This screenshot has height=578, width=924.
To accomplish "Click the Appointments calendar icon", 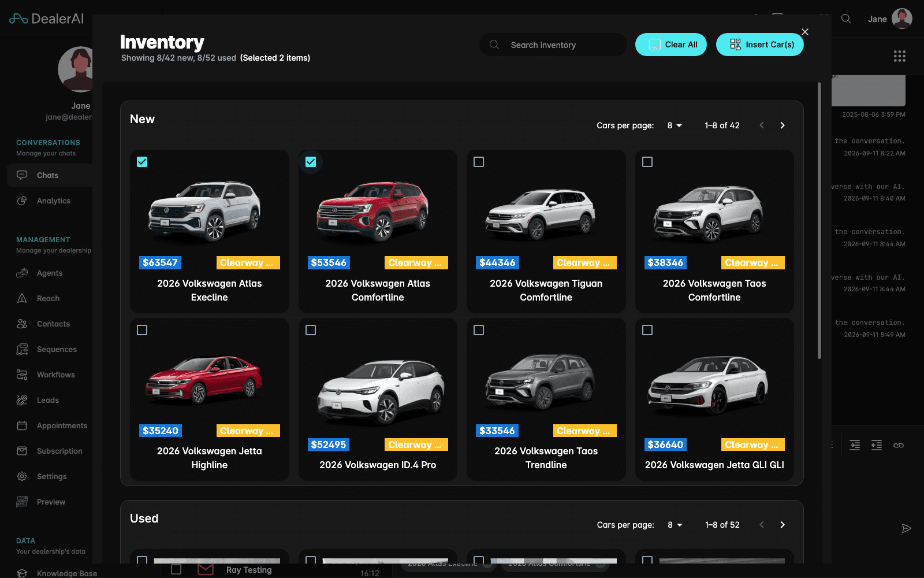I will (x=22, y=425).
